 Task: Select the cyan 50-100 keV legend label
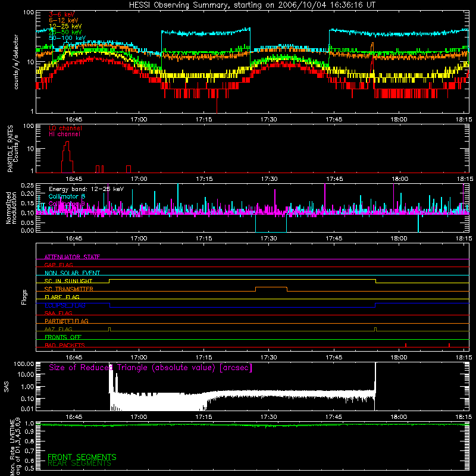coord(67,38)
